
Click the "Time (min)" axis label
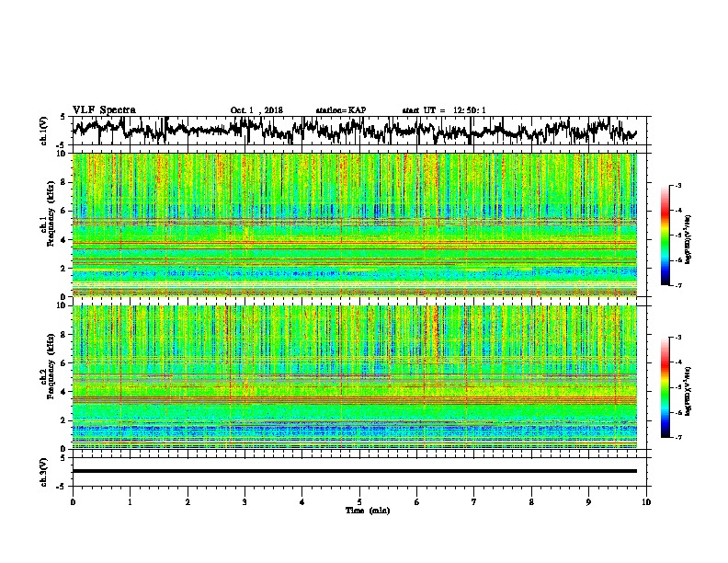(x=368, y=511)
